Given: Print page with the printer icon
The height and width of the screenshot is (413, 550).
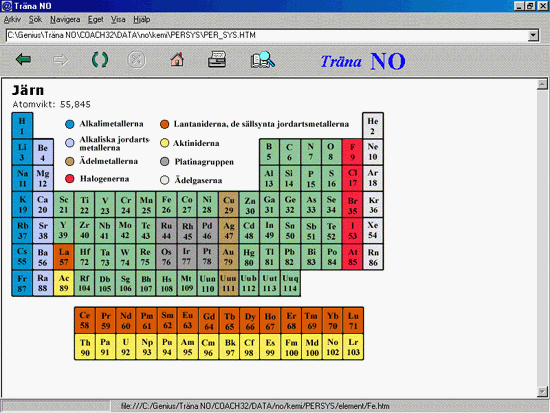Looking at the screenshot, I should pos(217,59).
